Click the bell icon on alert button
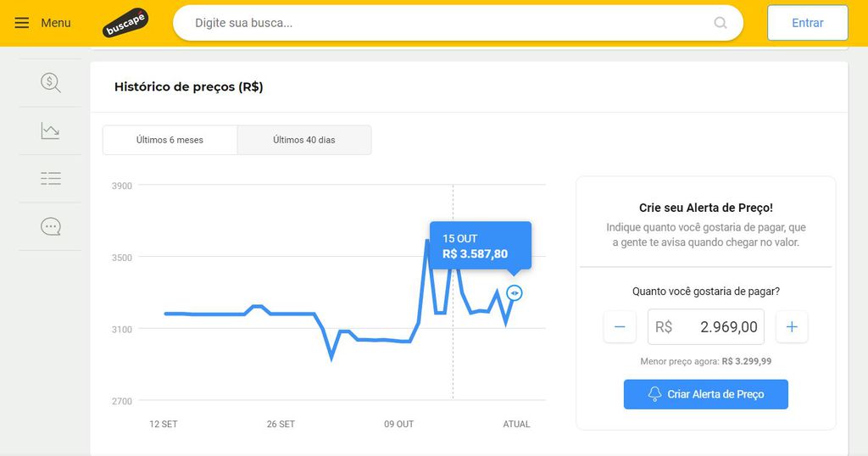Image resolution: width=868 pixels, height=456 pixels. [x=654, y=393]
